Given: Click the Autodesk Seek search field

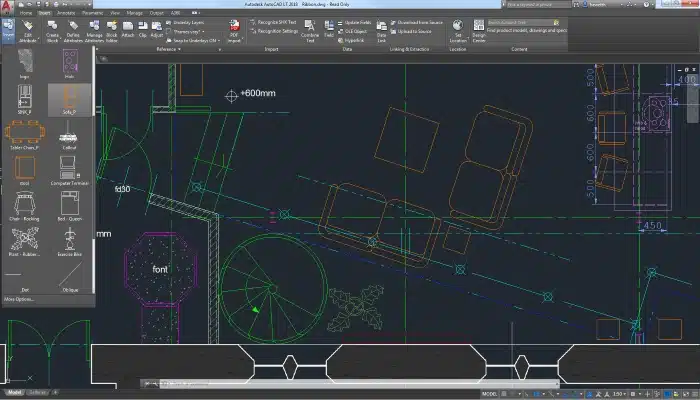Looking at the screenshot, I should pyautogui.click(x=520, y=22).
